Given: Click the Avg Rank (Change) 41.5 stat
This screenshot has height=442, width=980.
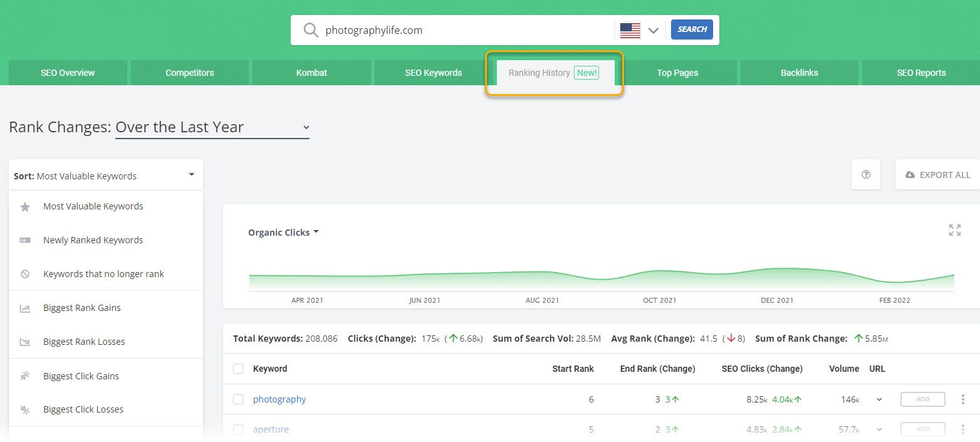Looking at the screenshot, I should coord(678,339).
